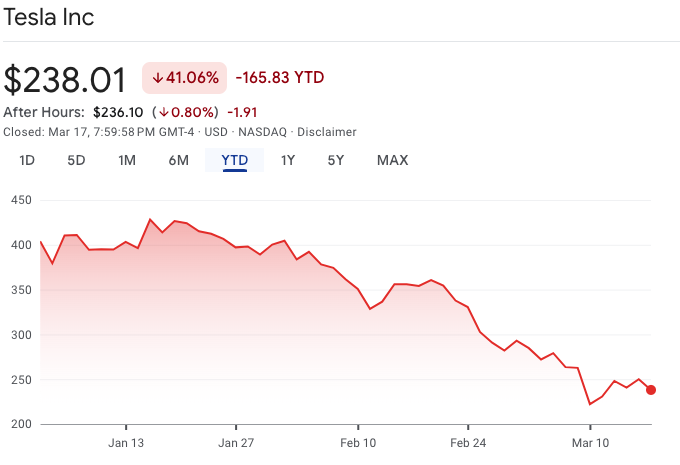Click the red endpoint dot on chart

click(651, 390)
